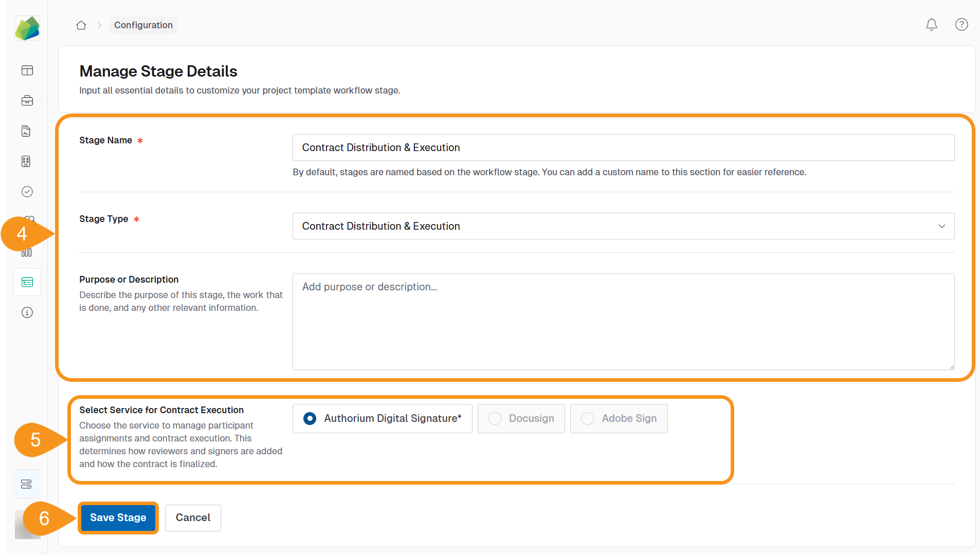Screen dimensions: 980x555
Task: Select the Docusign radio option
Action: pos(495,418)
